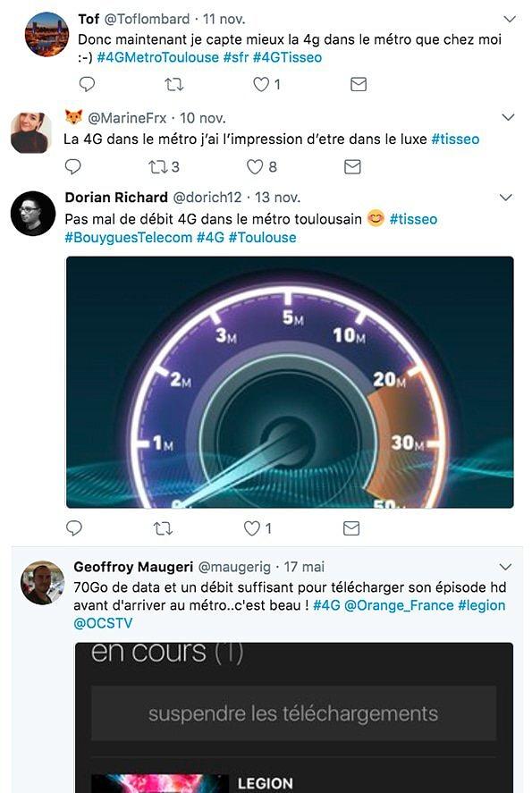
Task: Like @MarineFrx's tweet with 8 likes
Action: 254,166
